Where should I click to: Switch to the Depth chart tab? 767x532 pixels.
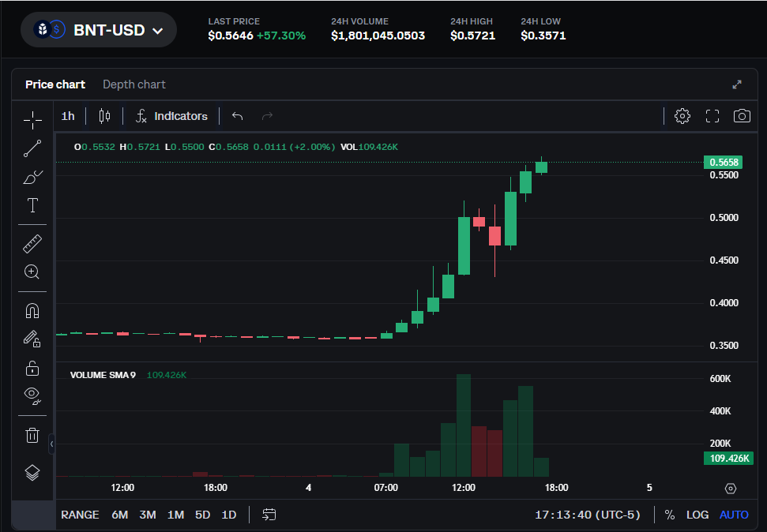[x=134, y=84]
